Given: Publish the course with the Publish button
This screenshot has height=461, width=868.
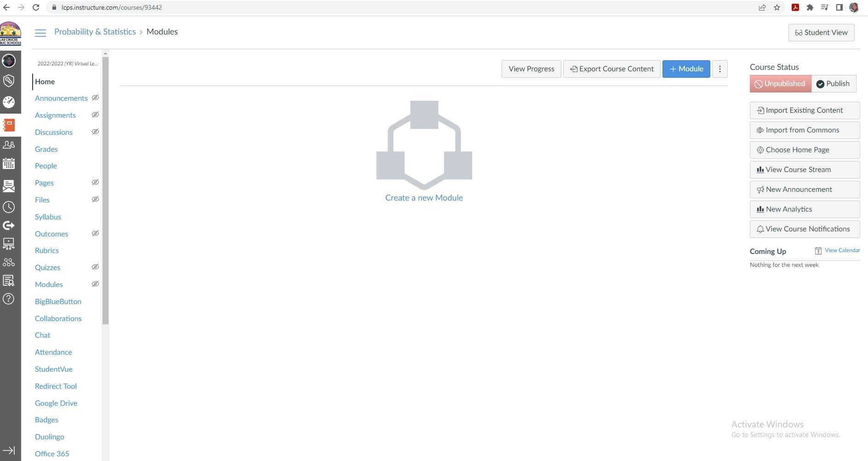Looking at the screenshot, I should (833, 84).
